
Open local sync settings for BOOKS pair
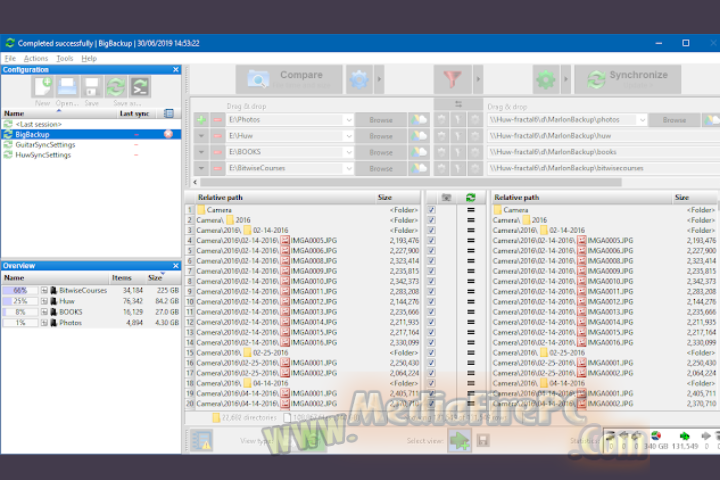click(475, 152)
